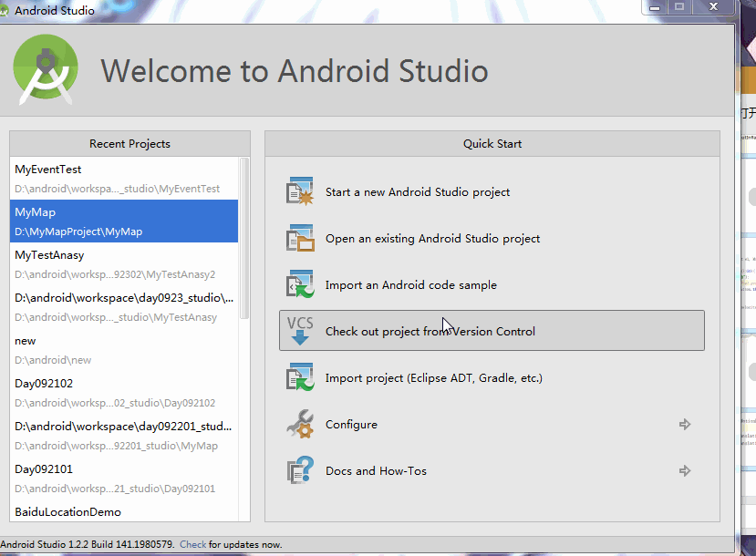Click the VCS checkout arrow icon
The height and width of the screenshot is (556, 756).
(300, 331)
